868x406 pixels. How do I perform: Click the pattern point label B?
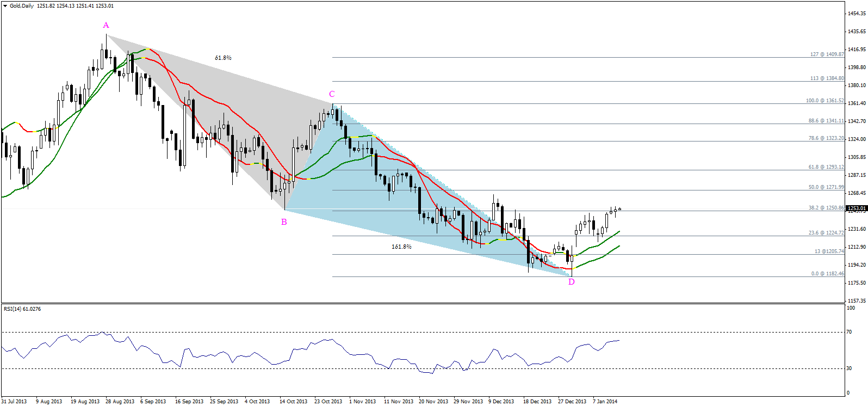(x=284, y=222)
